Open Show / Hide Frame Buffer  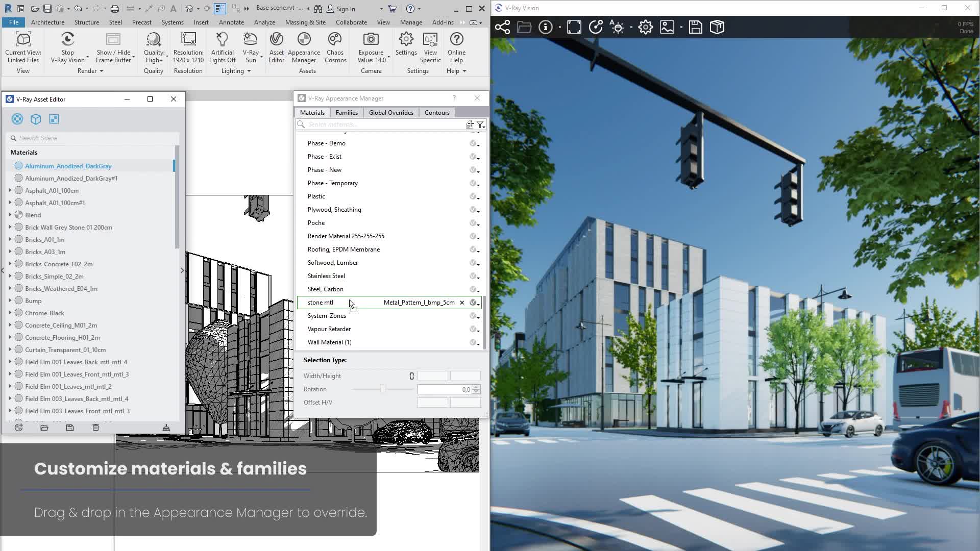click(x=113, y=47)
